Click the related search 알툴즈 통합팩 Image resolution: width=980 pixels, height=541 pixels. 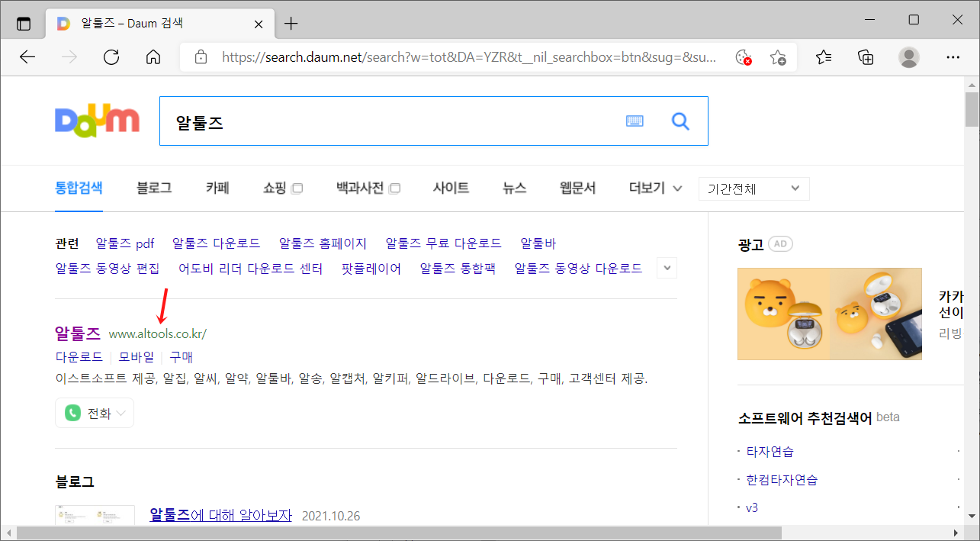(x=458, y=268)
